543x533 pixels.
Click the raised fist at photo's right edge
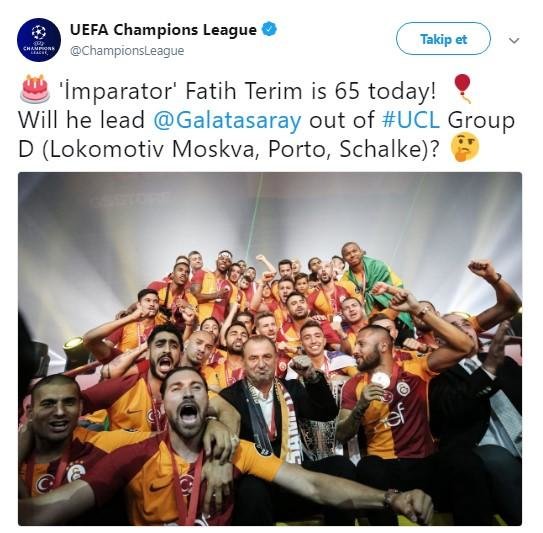(483, 268)
